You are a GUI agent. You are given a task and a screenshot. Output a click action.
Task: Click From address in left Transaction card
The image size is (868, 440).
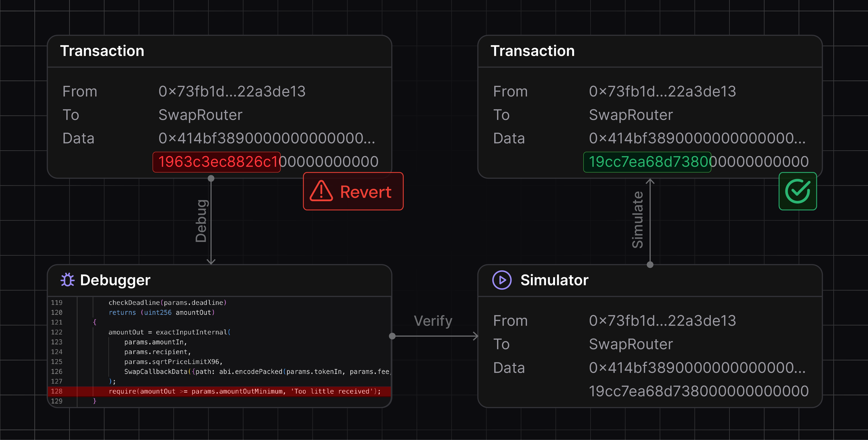point(232,92)
